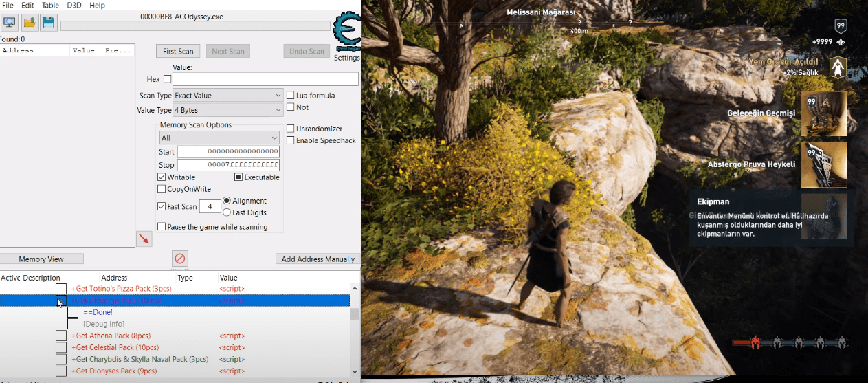
Task: Activate the Get Dionysos Pack checkbox
Action: click(x=61, y=371)
